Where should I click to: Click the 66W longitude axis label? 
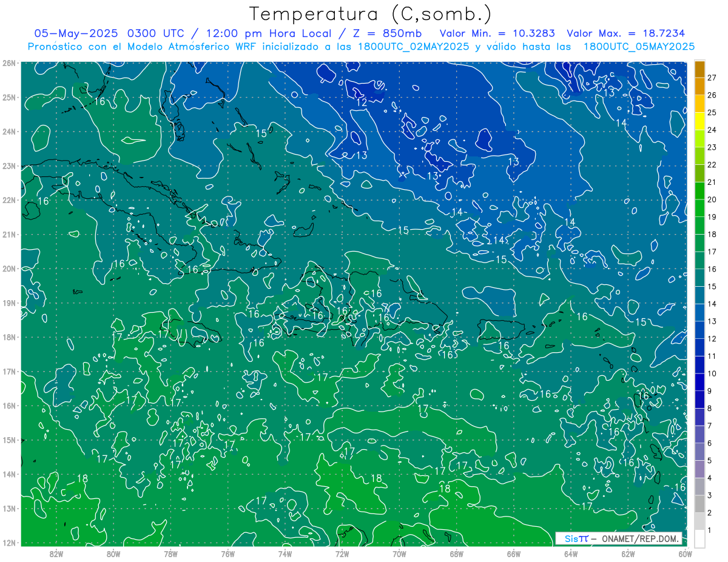pyautogui.click(x=513, y=554)
